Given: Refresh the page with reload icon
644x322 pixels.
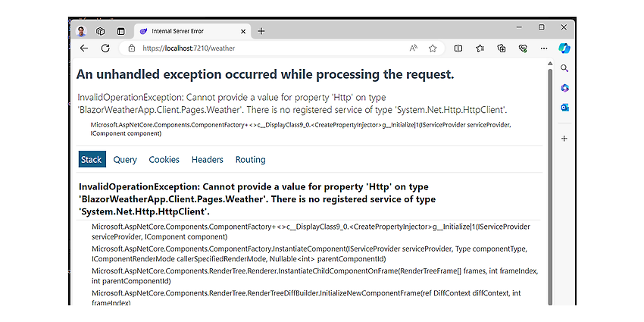Looking at the screenshot, I should [105, 48].
